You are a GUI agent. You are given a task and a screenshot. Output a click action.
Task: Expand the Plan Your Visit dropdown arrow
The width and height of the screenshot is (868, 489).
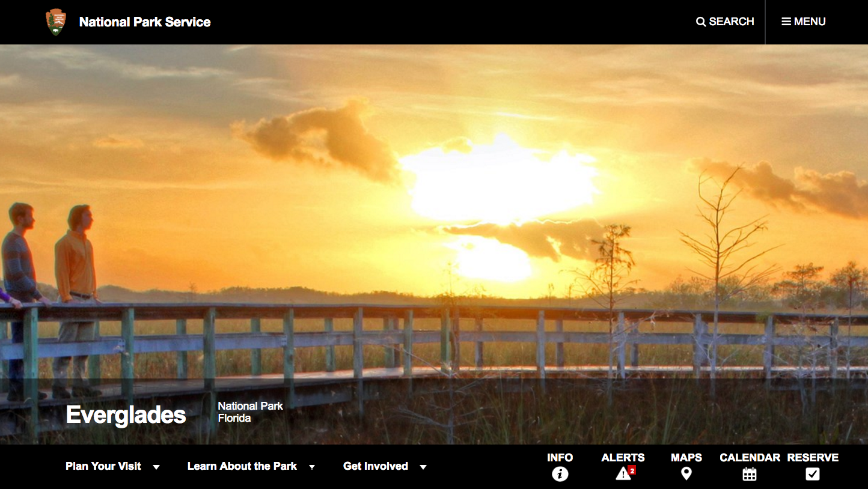156,467
